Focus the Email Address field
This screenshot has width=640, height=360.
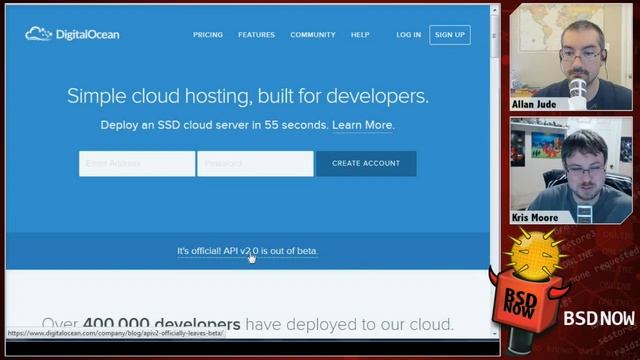coord(137,164)
